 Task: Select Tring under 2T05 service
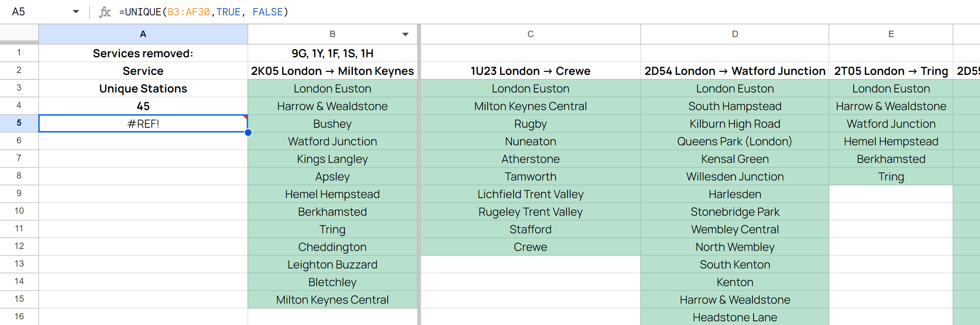click(x=891, y=176)
